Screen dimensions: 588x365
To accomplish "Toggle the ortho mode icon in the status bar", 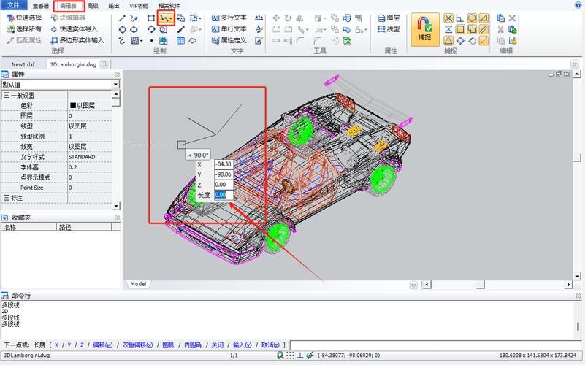I will [x=300, y=356].
